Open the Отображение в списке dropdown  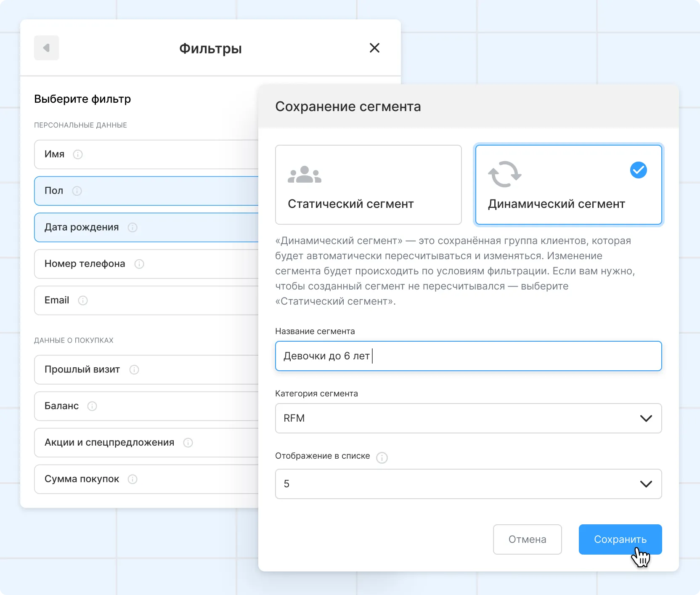click(468, 484)
